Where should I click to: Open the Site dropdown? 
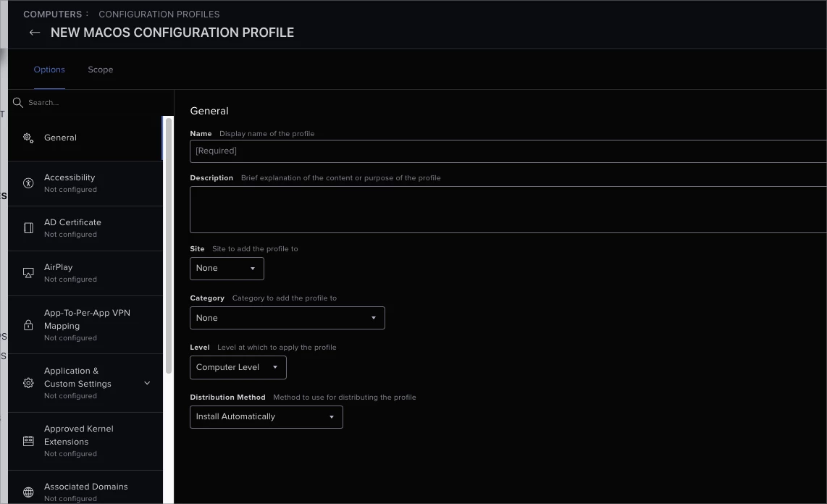227,269
